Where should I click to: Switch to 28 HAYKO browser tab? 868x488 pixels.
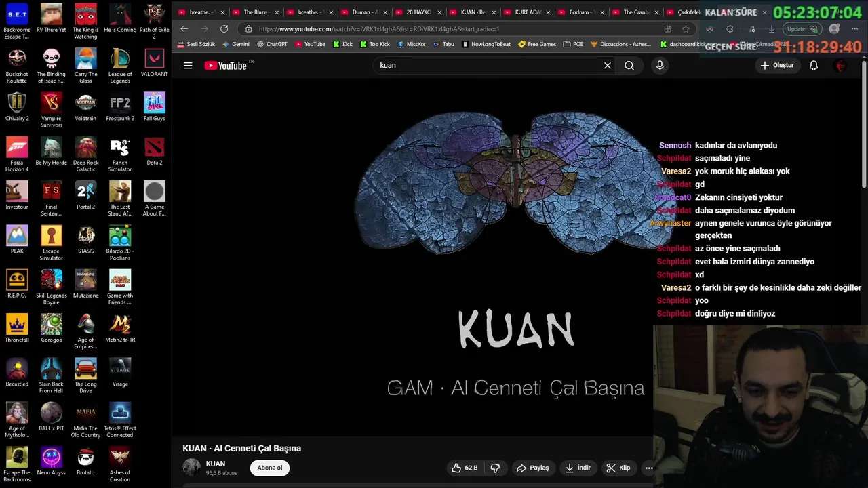click(x=418, y=12)
